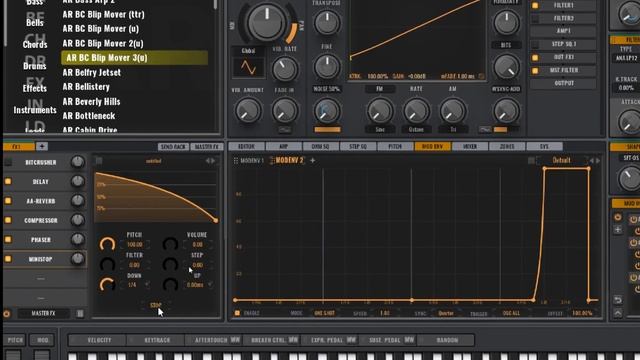This screenshot has height=360, width=640.
Task: Click the mod matrix plus icon
Action: point(618,230)
